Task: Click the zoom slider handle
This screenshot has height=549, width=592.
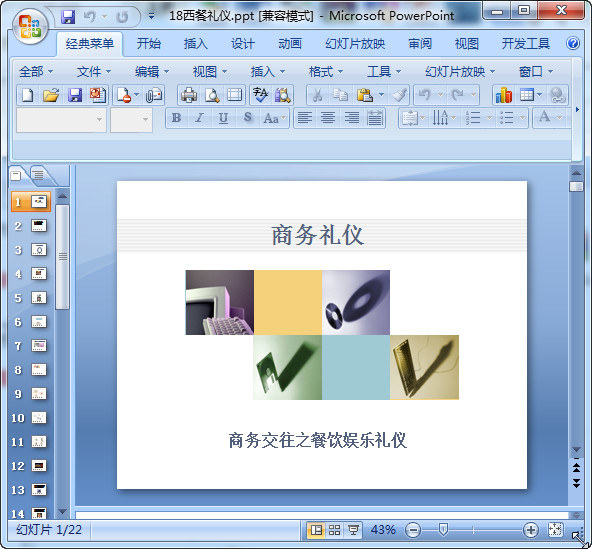Action: pyautogui.click(x=443, y=530)
